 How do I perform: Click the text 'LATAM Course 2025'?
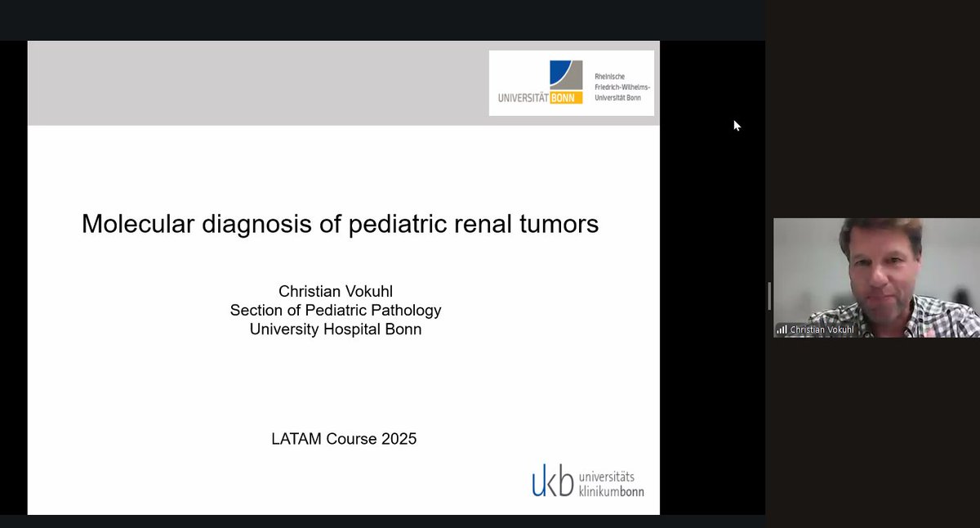344,439
